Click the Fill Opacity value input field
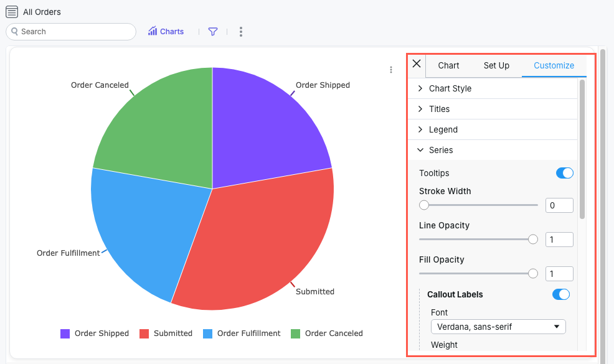Image resolution: width=614 pixels, height=364 pixels. tap(559, 273)
